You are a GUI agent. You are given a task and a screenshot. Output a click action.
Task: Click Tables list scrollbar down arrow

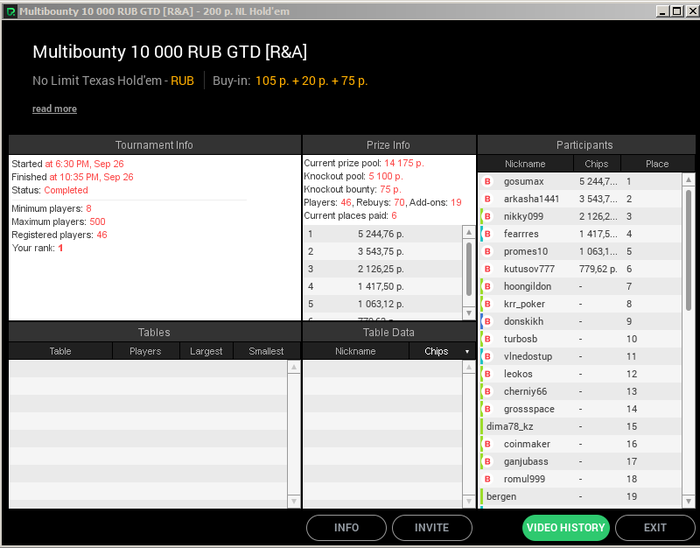pyautogui.click(x=294, y=501)
